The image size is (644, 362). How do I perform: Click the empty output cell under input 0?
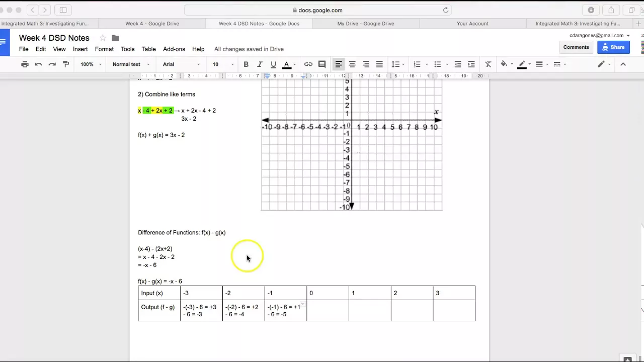tap(328, 310)
